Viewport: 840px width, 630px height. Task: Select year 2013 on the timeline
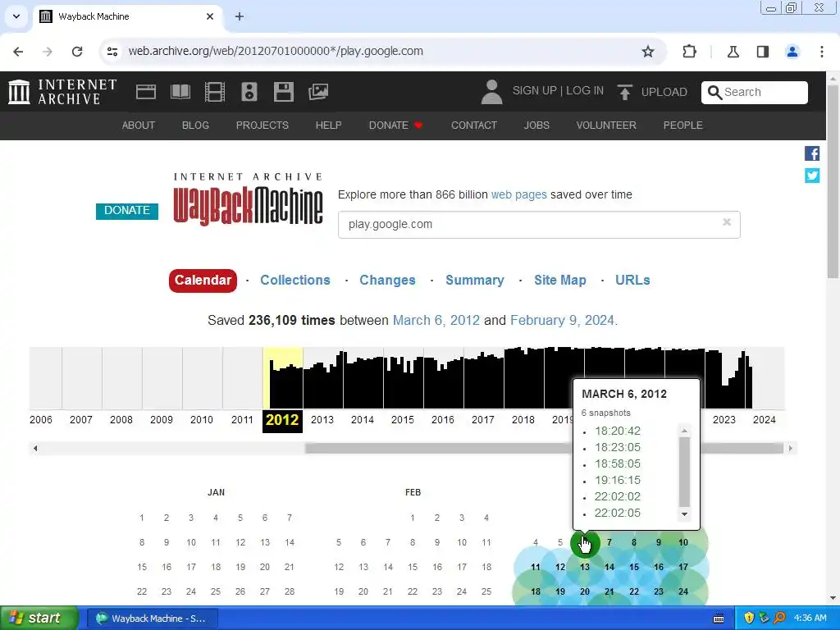tap(322, 420)
